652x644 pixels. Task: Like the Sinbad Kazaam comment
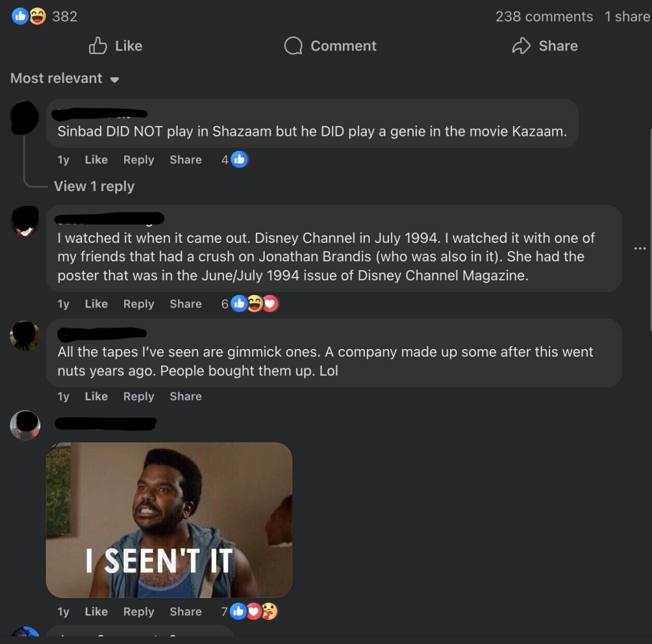[96, 160]
